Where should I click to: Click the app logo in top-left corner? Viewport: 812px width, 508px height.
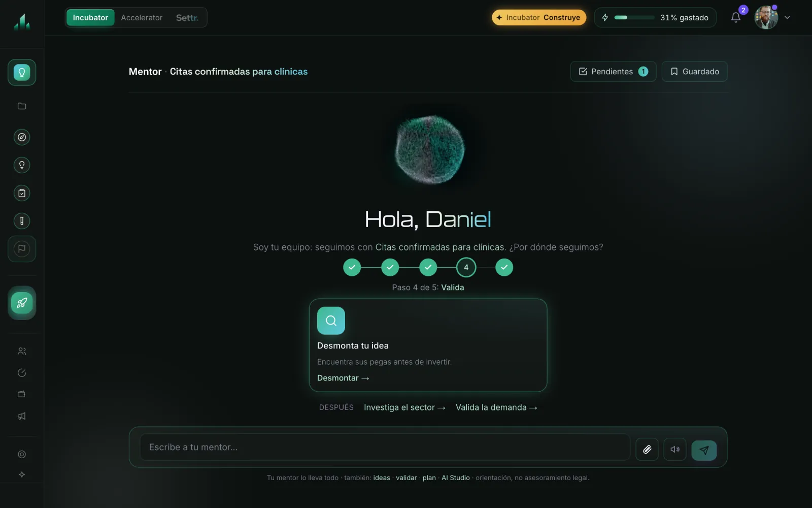22,22
